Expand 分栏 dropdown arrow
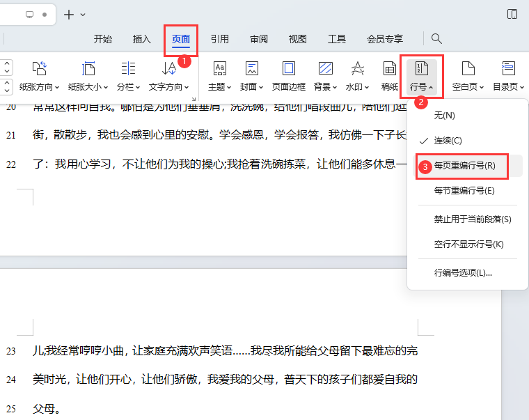The height and width of the screenshot is (420, 529). (138, 87)
